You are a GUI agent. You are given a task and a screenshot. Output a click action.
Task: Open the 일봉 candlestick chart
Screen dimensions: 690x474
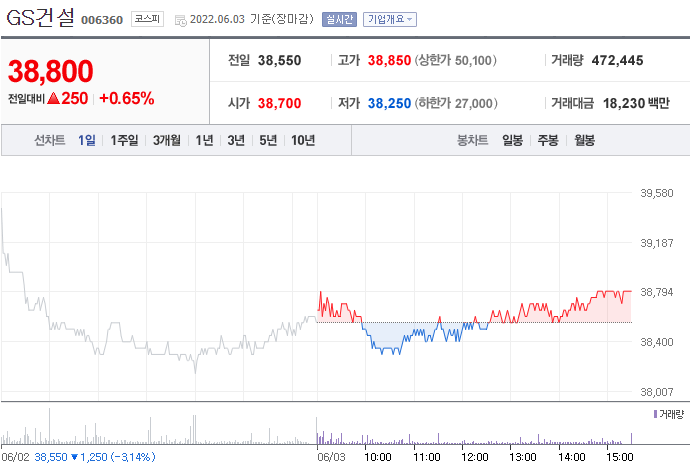(513, 140)
